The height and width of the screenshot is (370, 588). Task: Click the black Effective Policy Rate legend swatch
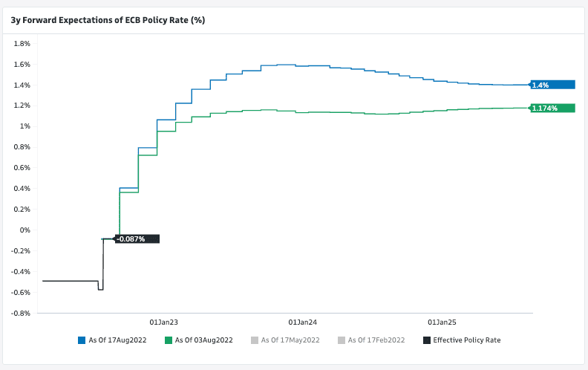pos(426,340)
